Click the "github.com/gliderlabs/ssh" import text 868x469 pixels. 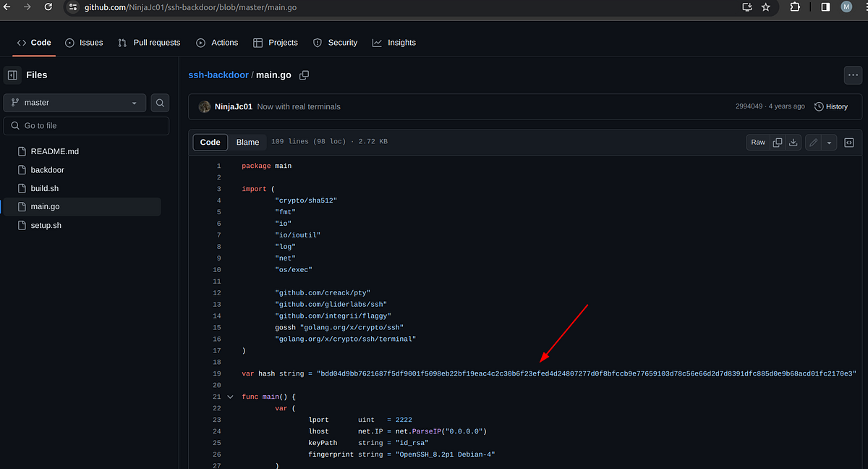pyautogui.click(x=331, y=305)
